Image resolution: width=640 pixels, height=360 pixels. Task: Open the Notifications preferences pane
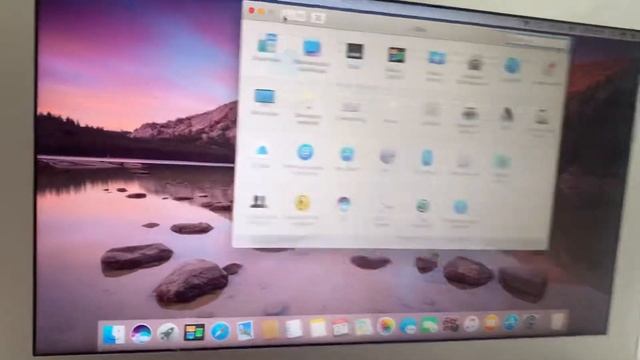550,69
